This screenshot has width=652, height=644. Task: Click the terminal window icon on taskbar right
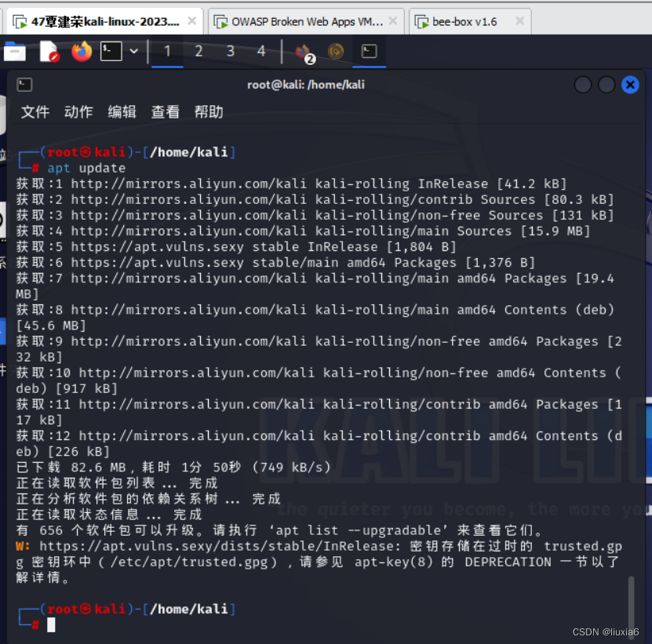[x=369, y=50]
